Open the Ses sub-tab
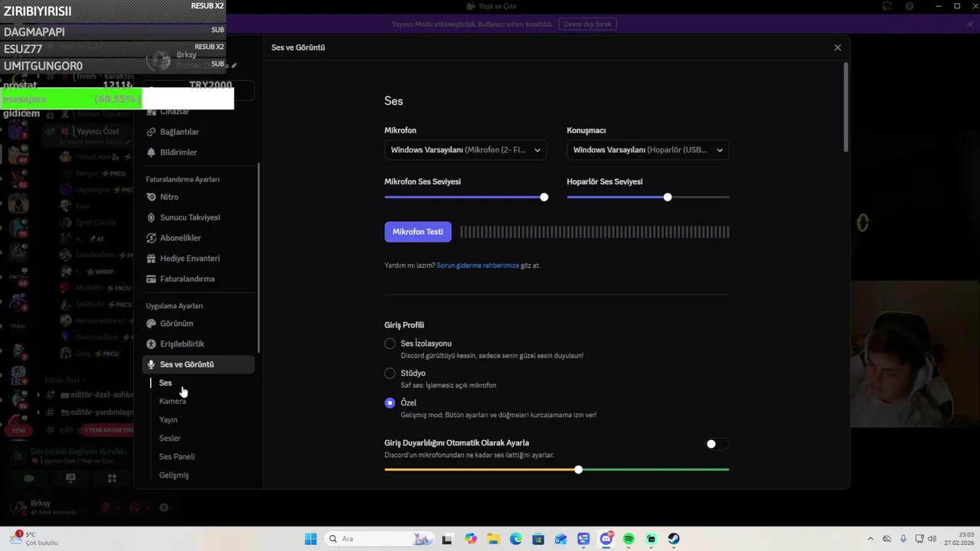980x551 pixels. coord(165,383)
